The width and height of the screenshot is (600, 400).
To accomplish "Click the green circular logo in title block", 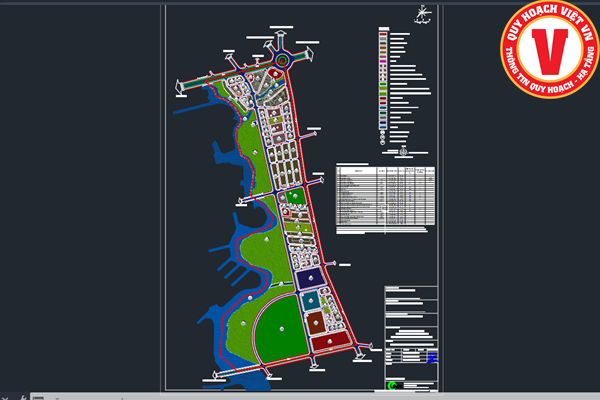I will click(391, 383).
